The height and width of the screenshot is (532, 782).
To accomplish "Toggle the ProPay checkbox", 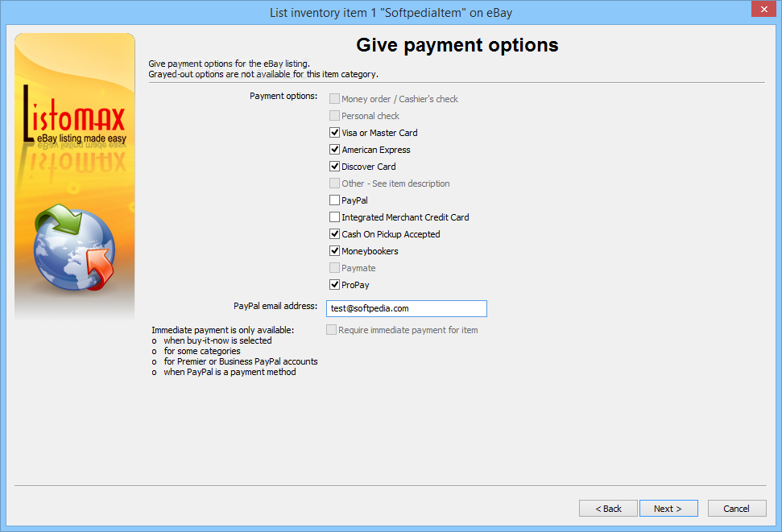I will (x=335, y=285).
